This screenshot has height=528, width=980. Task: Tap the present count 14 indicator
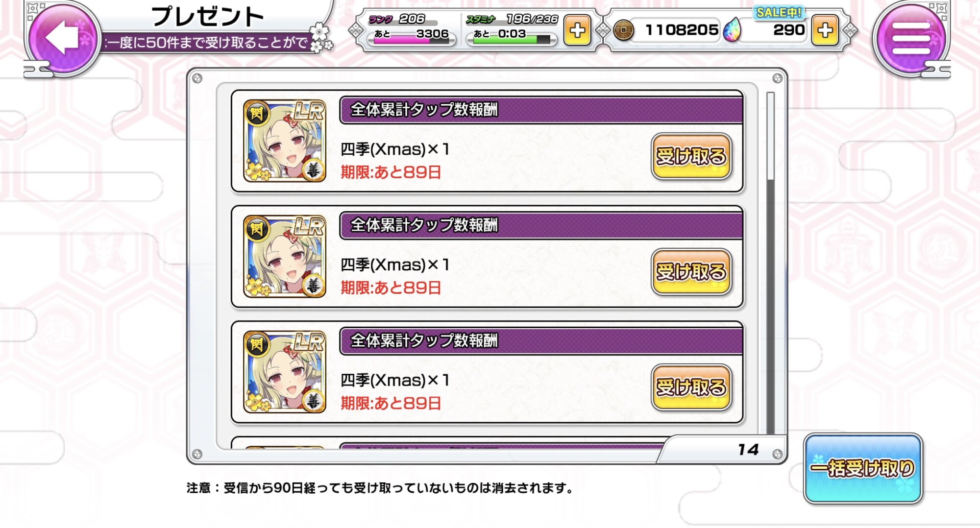click(748, 450)
